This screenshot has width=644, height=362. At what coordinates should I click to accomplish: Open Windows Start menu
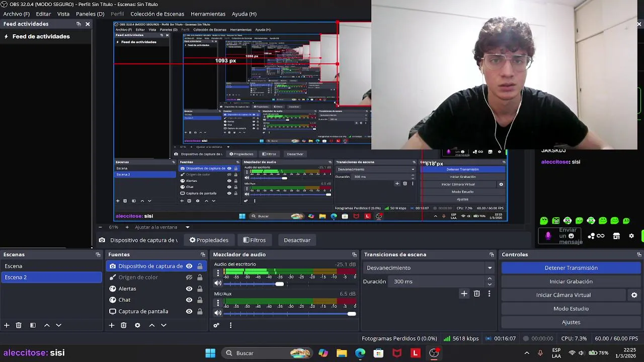210,353
